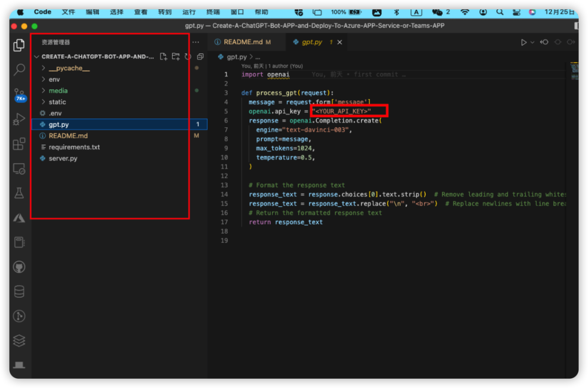Open the Remote Explorer view
Viewport: 588px width, 388px height.
point(19,169)
